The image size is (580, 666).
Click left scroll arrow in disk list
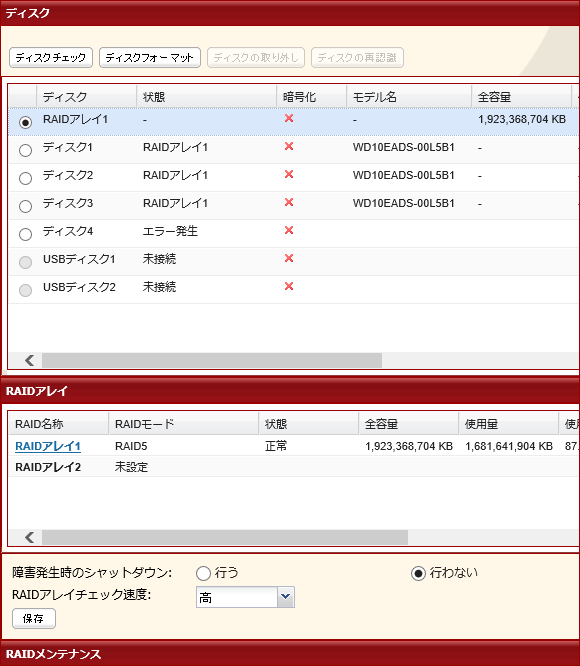(29, 361)
